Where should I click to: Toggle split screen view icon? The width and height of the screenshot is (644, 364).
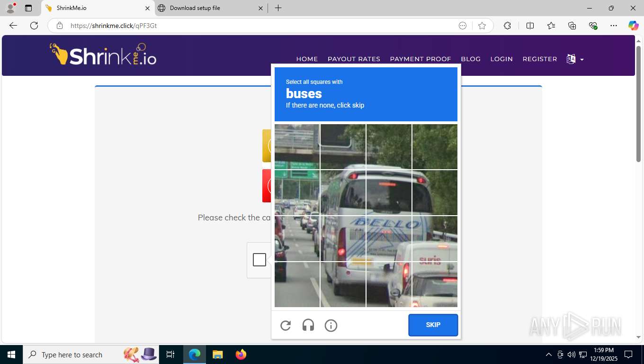[530, 26]
